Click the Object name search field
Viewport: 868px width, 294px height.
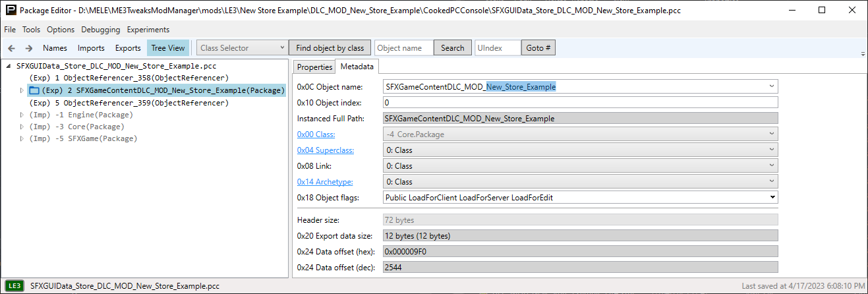pyautogui.click(x=404, y=48)
